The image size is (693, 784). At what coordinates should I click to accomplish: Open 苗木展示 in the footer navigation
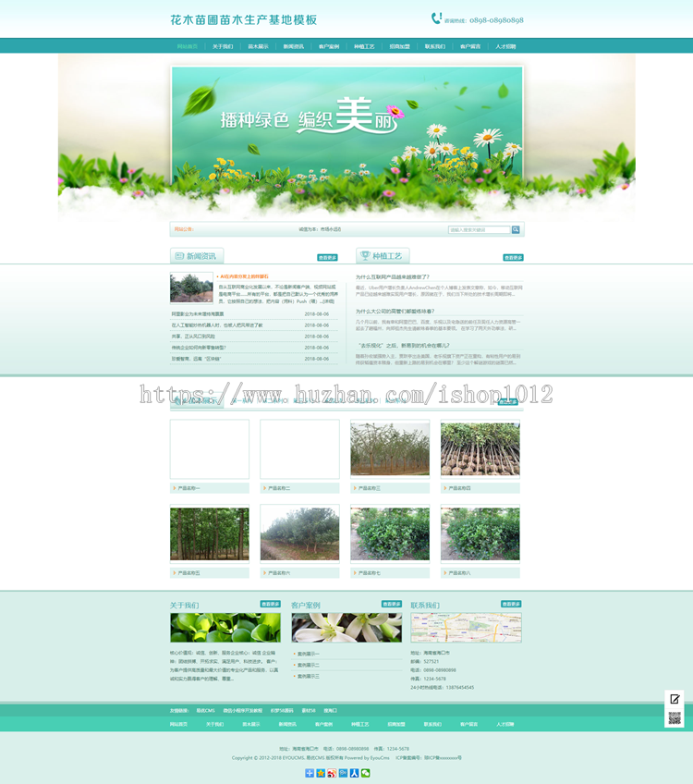[x=251, y=724]
